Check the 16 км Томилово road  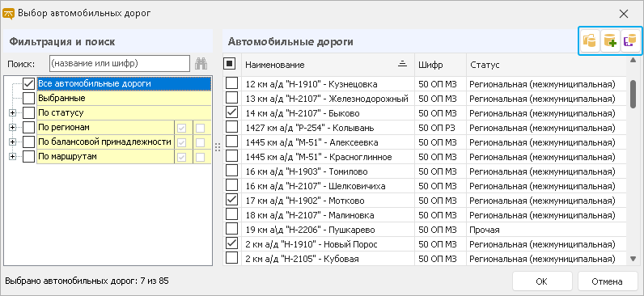coord(232,171)
